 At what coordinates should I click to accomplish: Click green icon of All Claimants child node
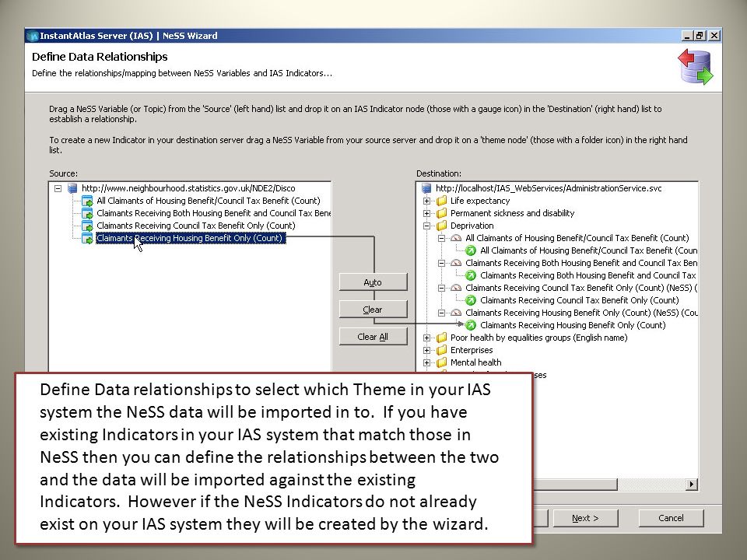[471, 250]
